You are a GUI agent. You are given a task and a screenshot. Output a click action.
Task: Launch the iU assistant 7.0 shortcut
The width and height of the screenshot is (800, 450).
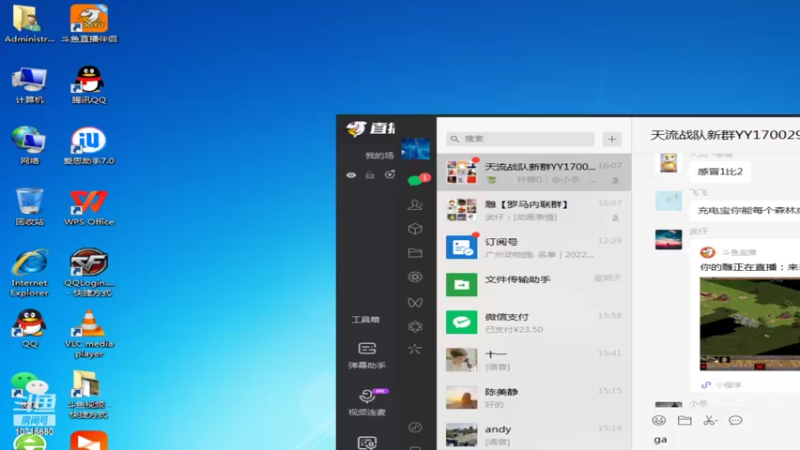(89, 145)
